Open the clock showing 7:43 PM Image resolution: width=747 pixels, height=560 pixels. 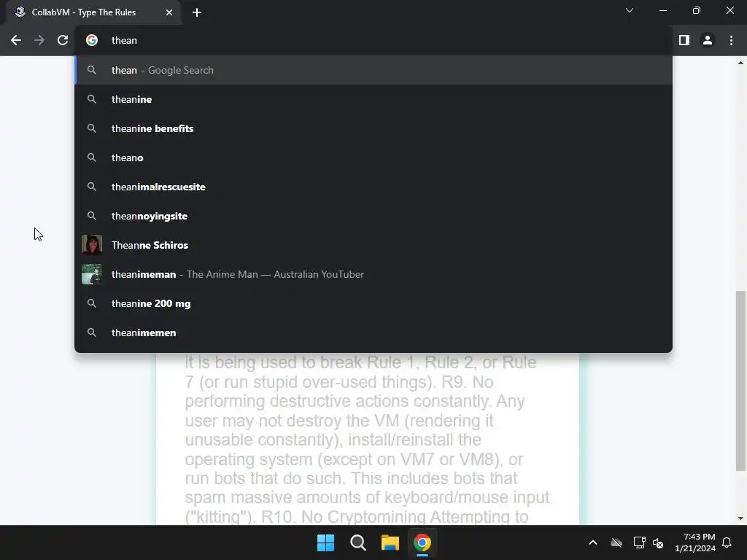click(695, 542)
